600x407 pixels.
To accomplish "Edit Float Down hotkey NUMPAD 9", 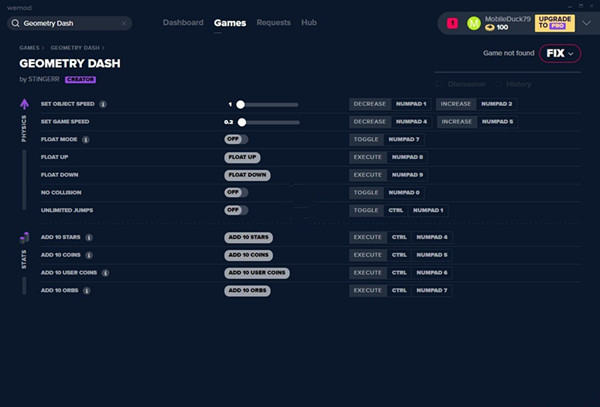I will tap(407, 175).
